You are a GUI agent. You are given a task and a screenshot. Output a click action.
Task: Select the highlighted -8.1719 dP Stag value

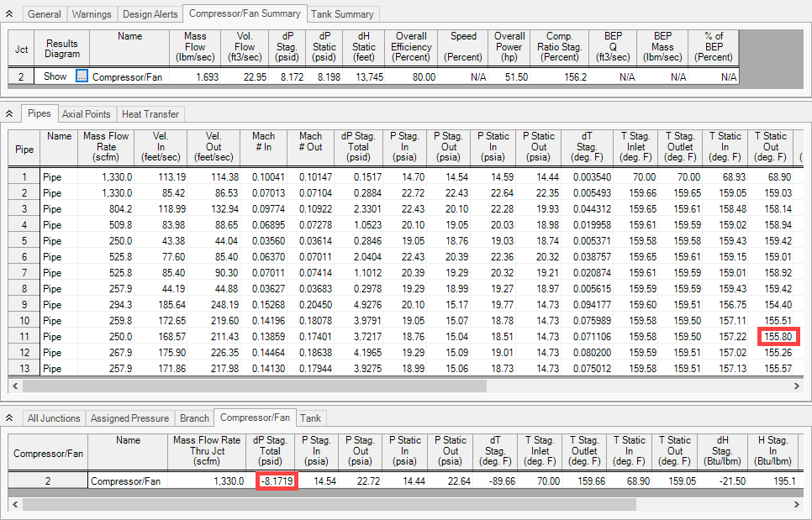[277, 481]
